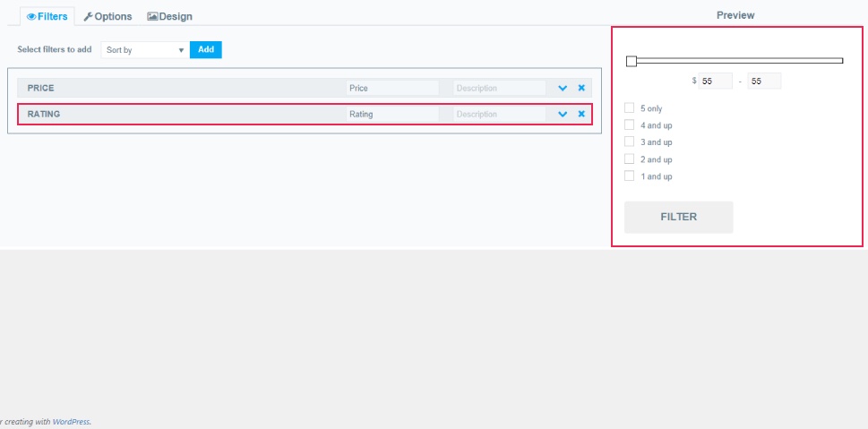Click the Rating title input field
Viewport: 868px width, 429px height.
[x=392, y=114]
